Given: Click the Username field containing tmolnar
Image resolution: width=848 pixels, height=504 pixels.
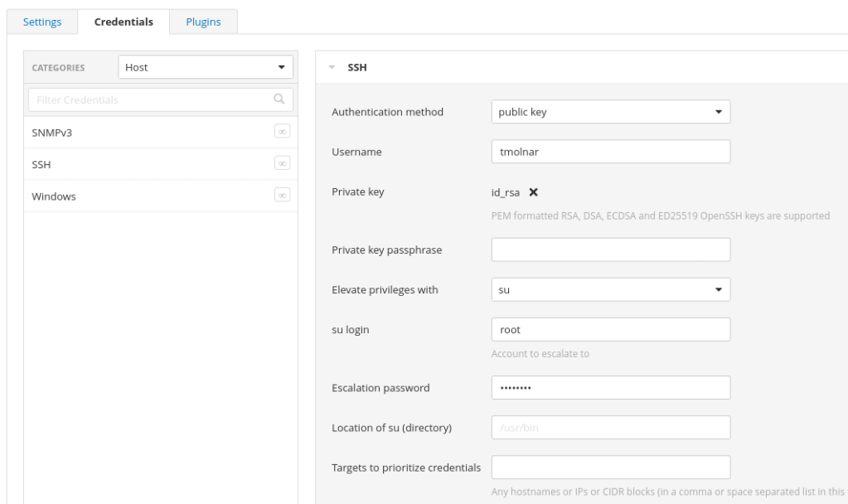Looking at the screenshot, I should [610, 152].
